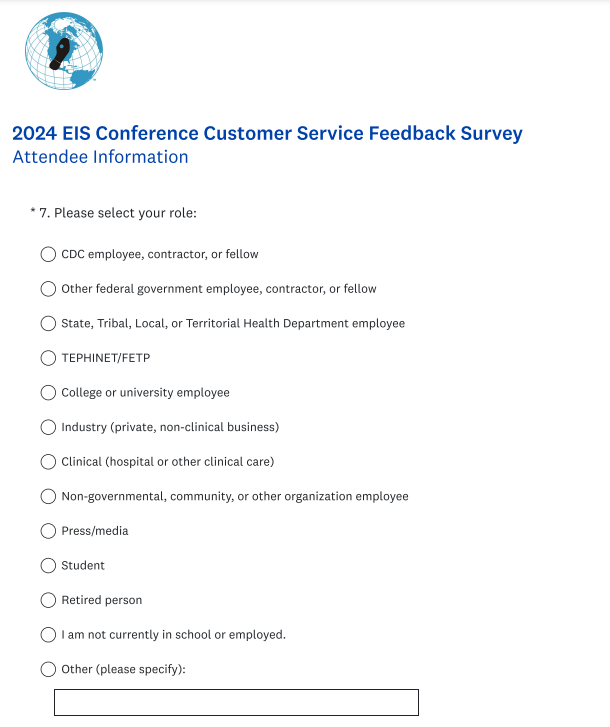Select Clinical (hospital or other clinical care)
This screenshot has width=610, height=727.
click(48, 462)
